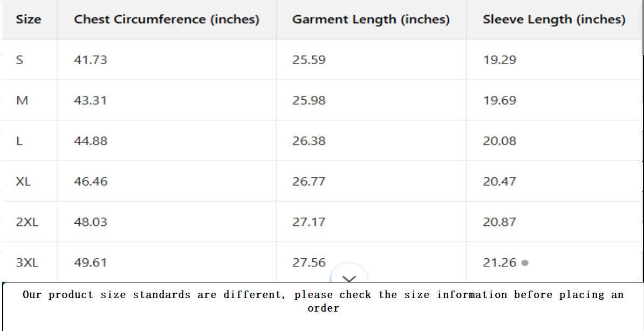Select the Chest Circumference (inches) column header

pyautogui.click(x=167, y=19)
